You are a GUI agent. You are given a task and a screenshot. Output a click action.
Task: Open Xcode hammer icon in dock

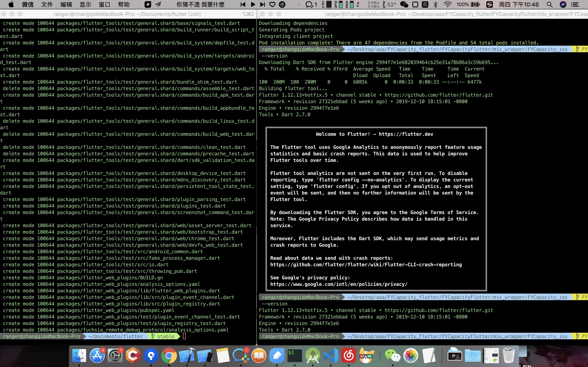187,356
